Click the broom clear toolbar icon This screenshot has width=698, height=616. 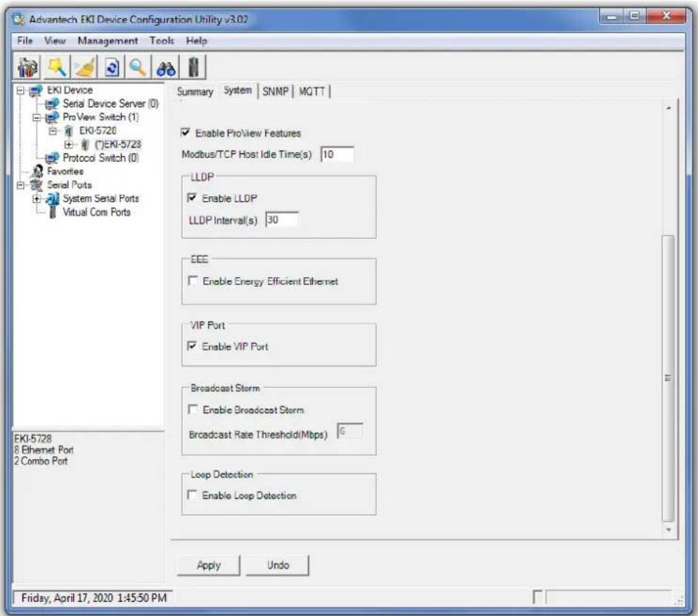tap(84, 68)
